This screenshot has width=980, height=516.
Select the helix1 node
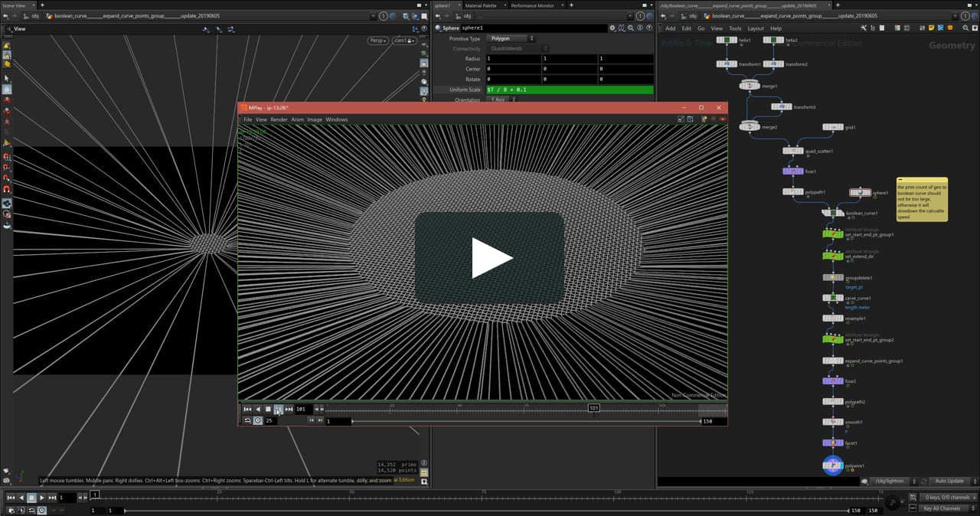point(727,40)
